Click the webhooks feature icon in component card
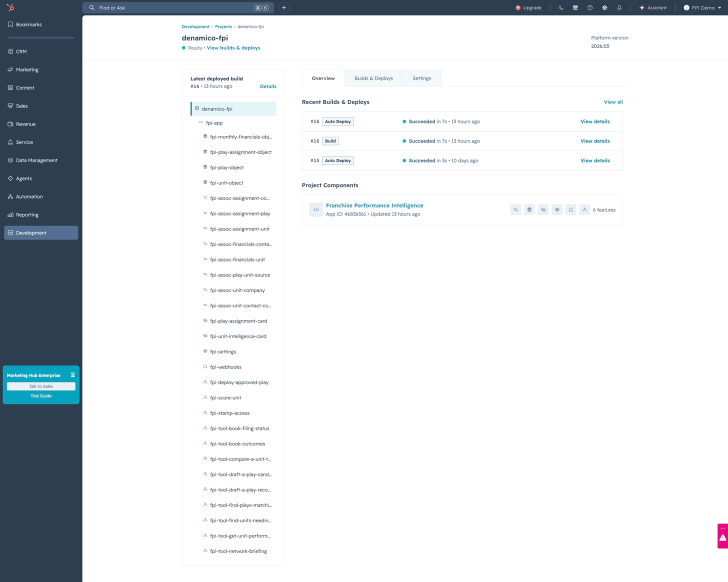Viewport: 728px width, 582px height. pyautogui.click(x=570, y=210)
